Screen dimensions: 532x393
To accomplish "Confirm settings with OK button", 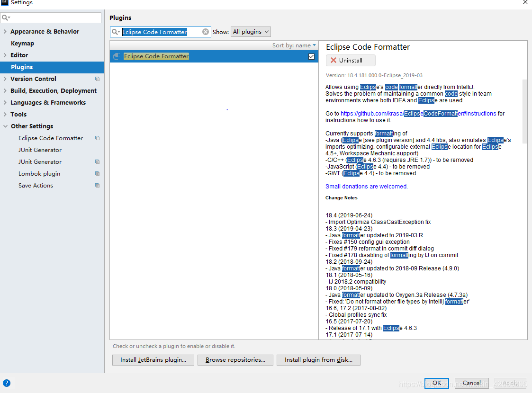I will (437, 383).
